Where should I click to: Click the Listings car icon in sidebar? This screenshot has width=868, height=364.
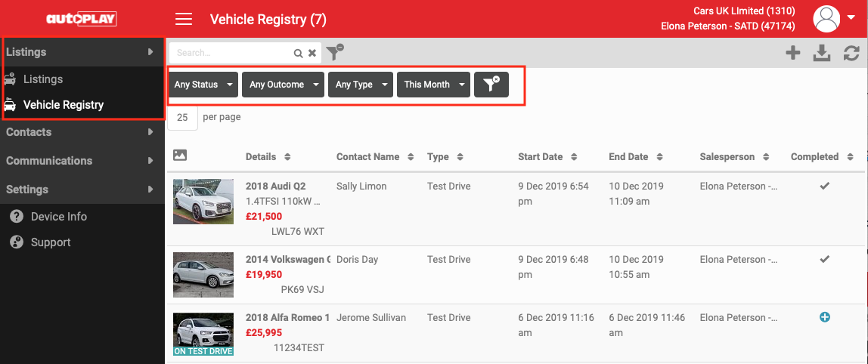point(10,79)
